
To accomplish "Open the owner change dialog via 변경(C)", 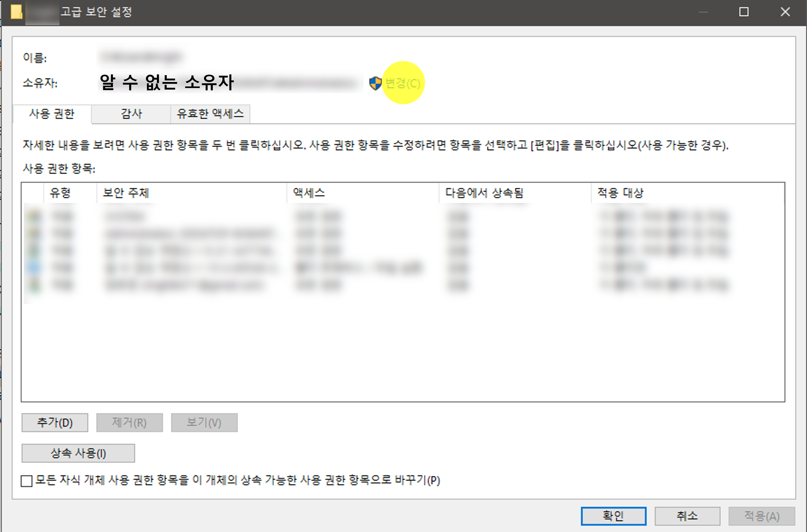I will click(x=403, y=84).
